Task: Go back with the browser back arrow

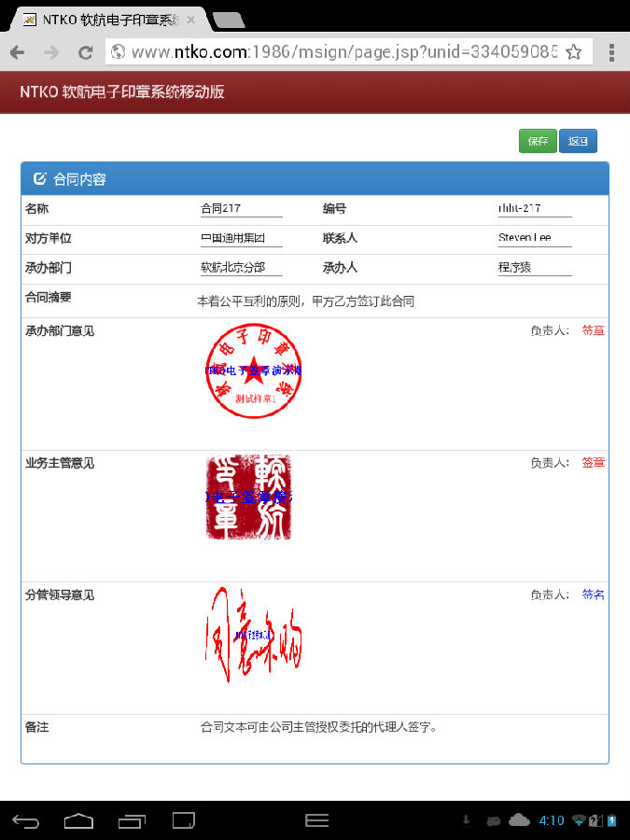Action: pyautogui.click(x=17, y=52)
